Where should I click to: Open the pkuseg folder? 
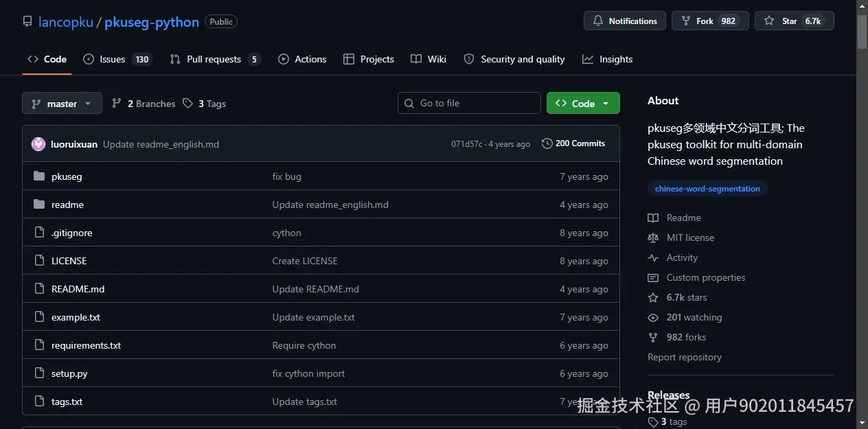[67, 176]
